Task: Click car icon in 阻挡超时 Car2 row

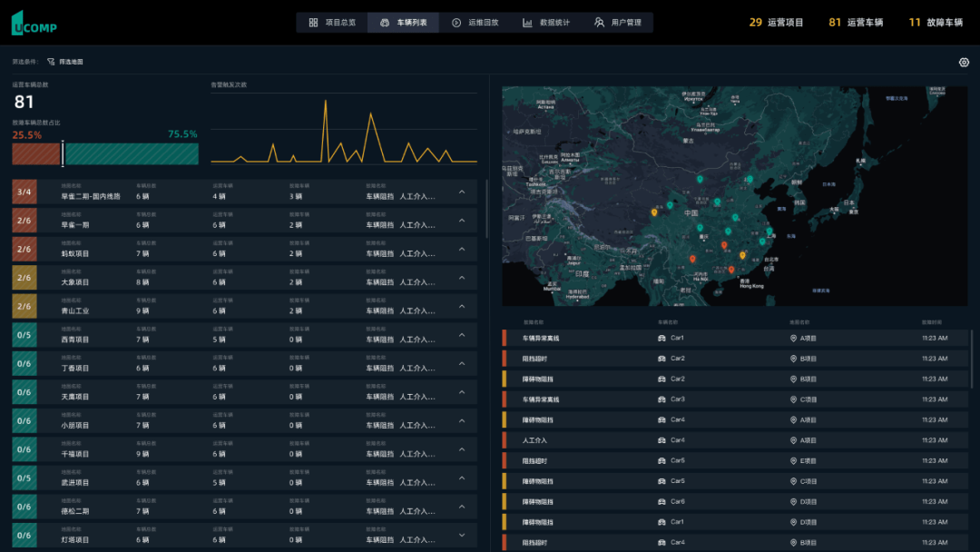Action: click(x=661, y=359)
